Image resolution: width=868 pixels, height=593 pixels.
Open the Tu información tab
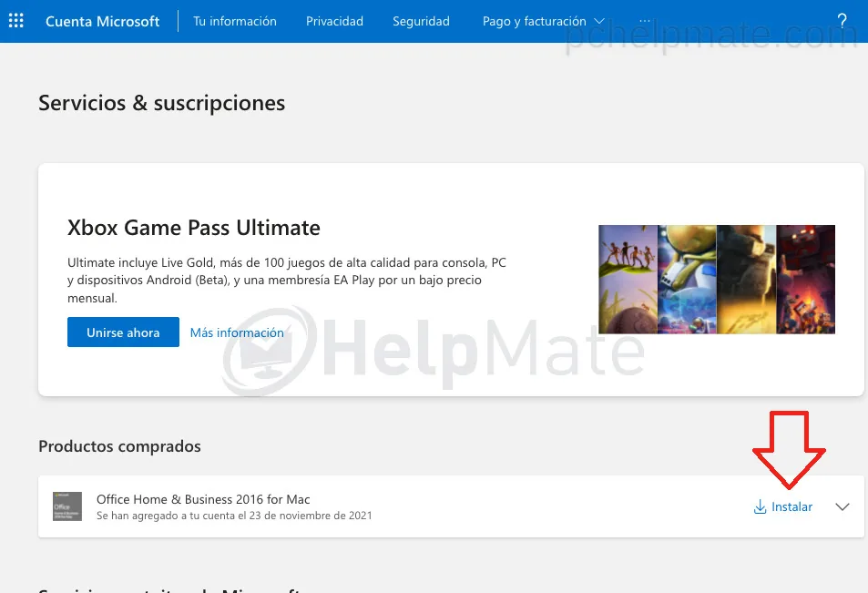[x=235, y=21]
